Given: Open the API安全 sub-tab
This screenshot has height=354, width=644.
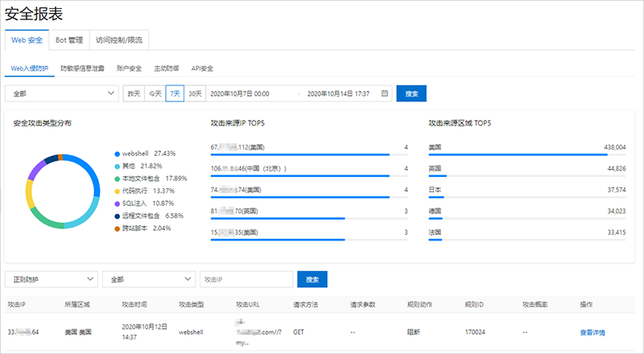Looking at the screenshot, I should (x=202, y=68).
